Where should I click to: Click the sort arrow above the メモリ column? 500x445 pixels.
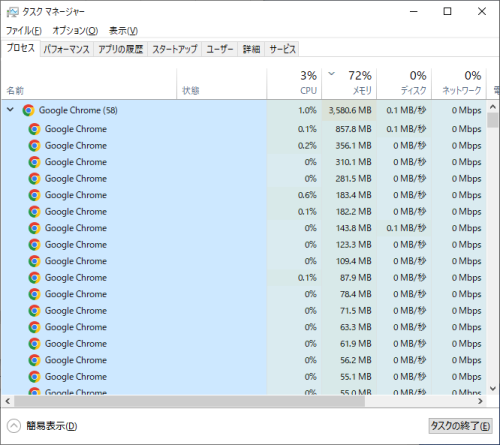click(x=331, y=73)
